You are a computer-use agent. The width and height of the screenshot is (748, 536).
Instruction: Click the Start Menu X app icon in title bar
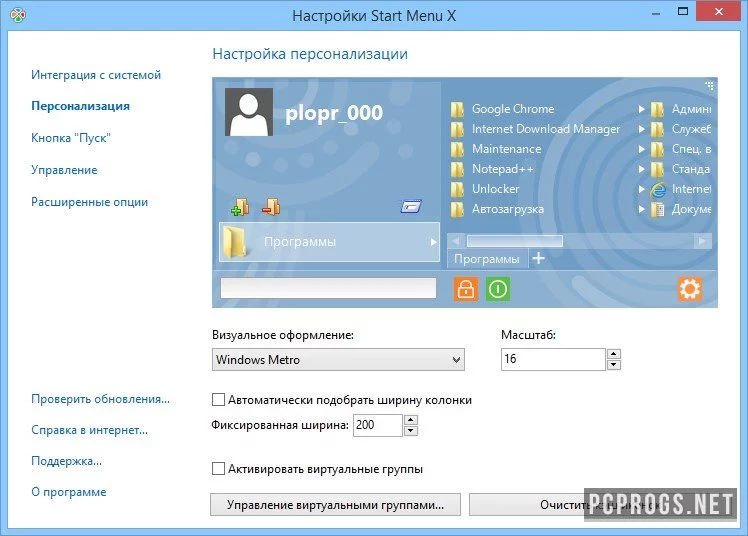click(x=18, y=15)
